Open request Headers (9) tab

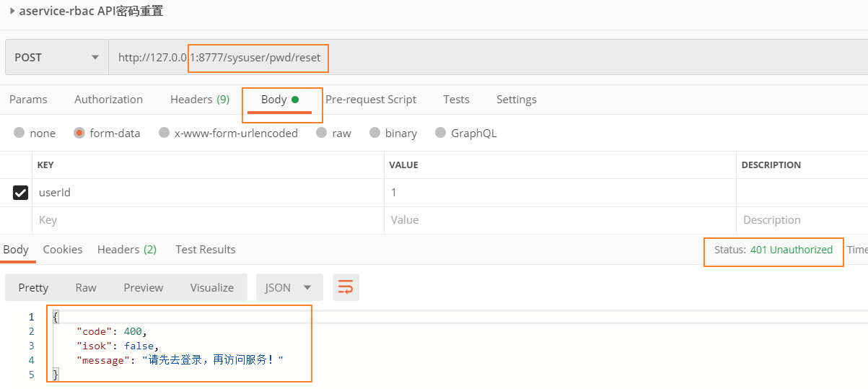(x=199, y=100)
